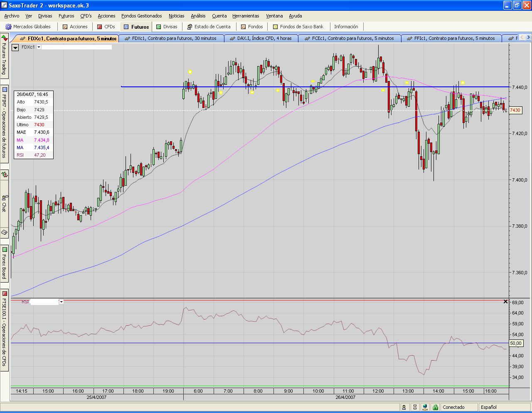532x413 pixels.
Task: Click the green padlock status icon
Action: 435,407
